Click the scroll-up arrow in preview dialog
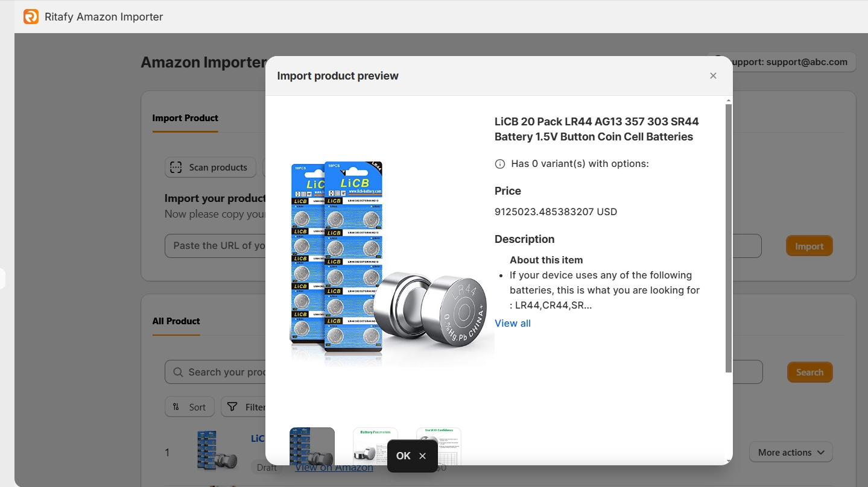The image size is (868, 487). (728, 101)
